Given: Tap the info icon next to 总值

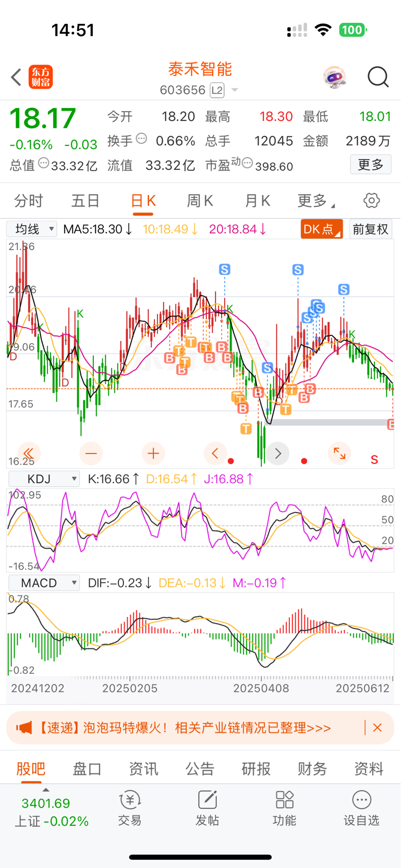Looking at the screenshot, I should tap(44, 163).
